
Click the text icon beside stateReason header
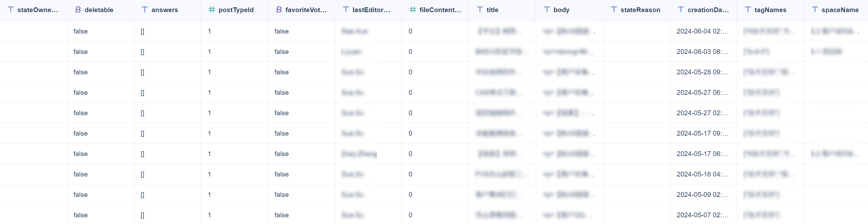click(x=614, y=10)
